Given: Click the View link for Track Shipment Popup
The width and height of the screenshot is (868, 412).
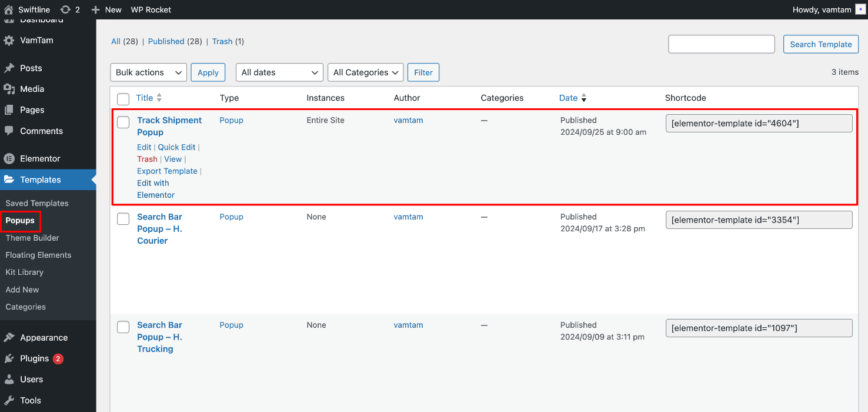Looking at the screenshot, I should pos(173,159).
